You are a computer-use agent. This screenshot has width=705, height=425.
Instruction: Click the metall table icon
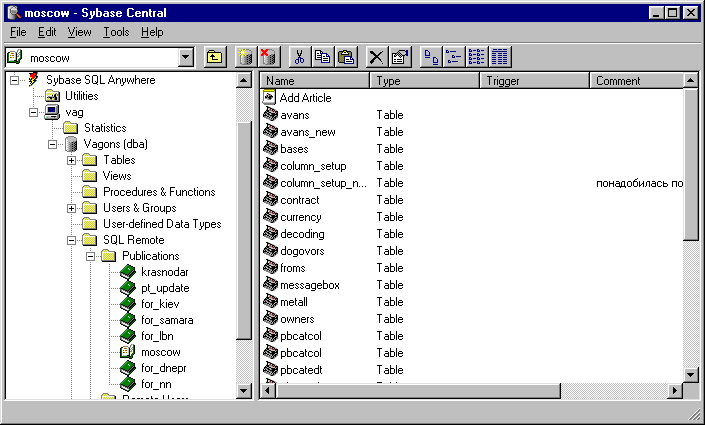[x=270, y=301]
